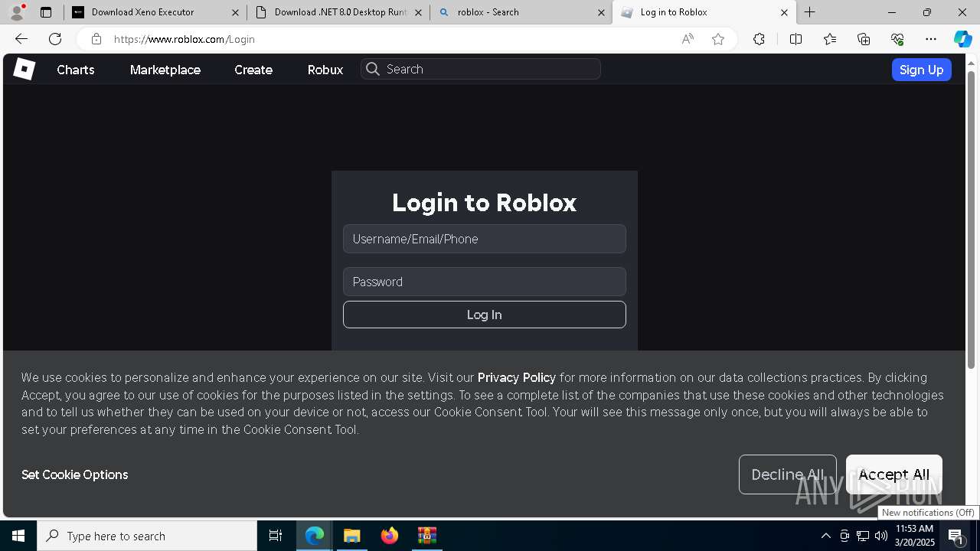Open WinRAR from the taskbar

pyautogui.click(x=426, y=536)
